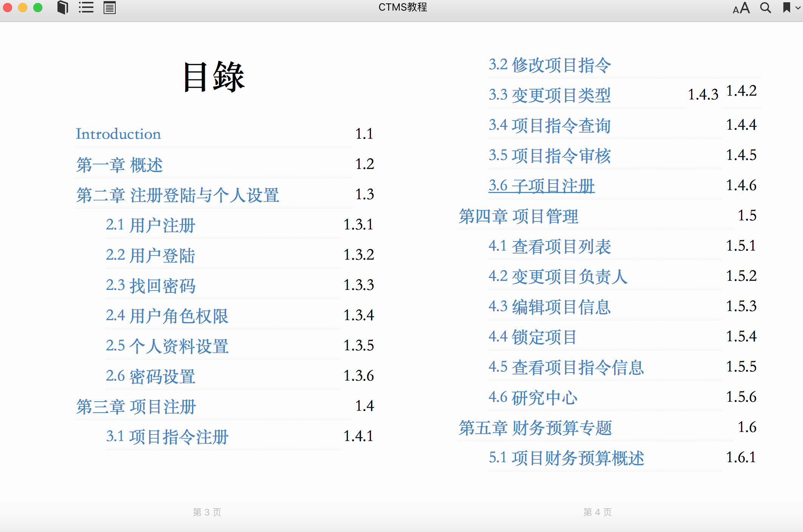Jump to 2.5 个人资料设置

click(167, 346)
